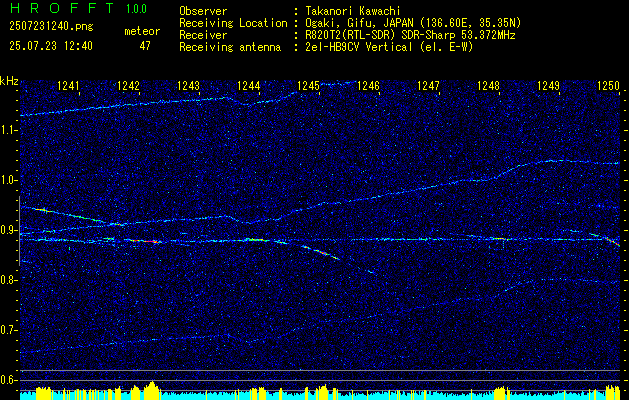Click the Observer label

coord(203,11)
